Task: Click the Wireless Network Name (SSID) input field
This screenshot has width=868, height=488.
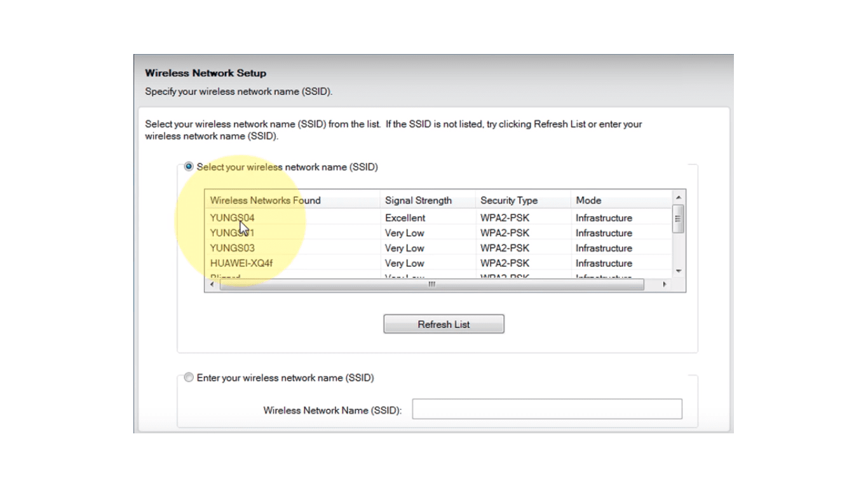Action: pos(546,409)
